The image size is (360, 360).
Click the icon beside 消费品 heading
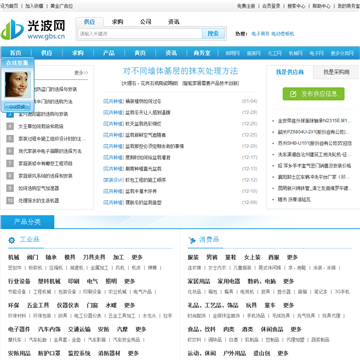(x=192, y=240)
